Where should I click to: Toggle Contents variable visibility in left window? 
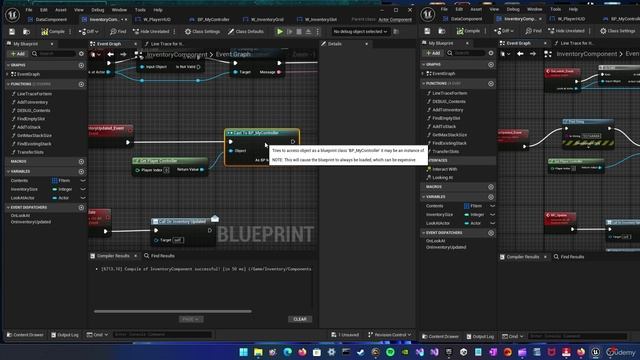(x=83, y=180)
